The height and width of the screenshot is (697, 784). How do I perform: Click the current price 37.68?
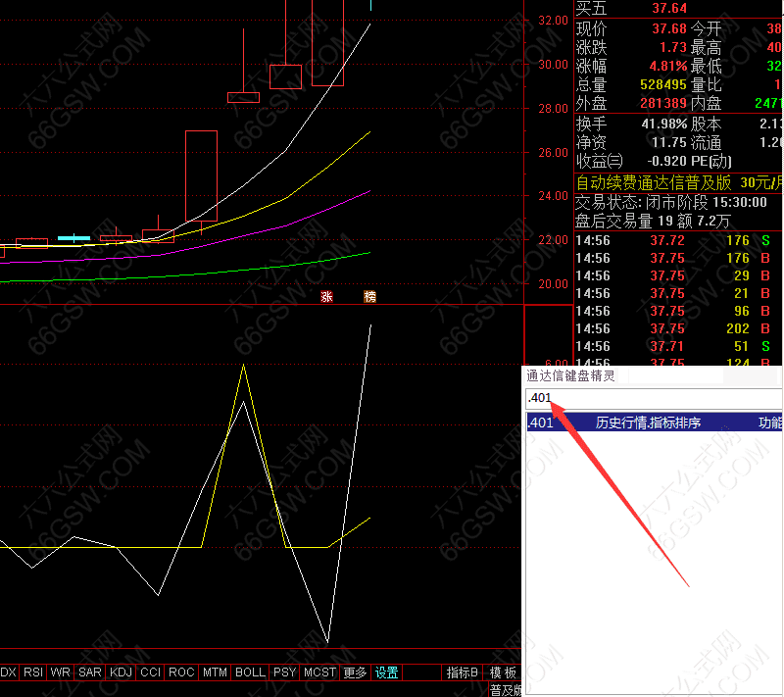(669, 28)
